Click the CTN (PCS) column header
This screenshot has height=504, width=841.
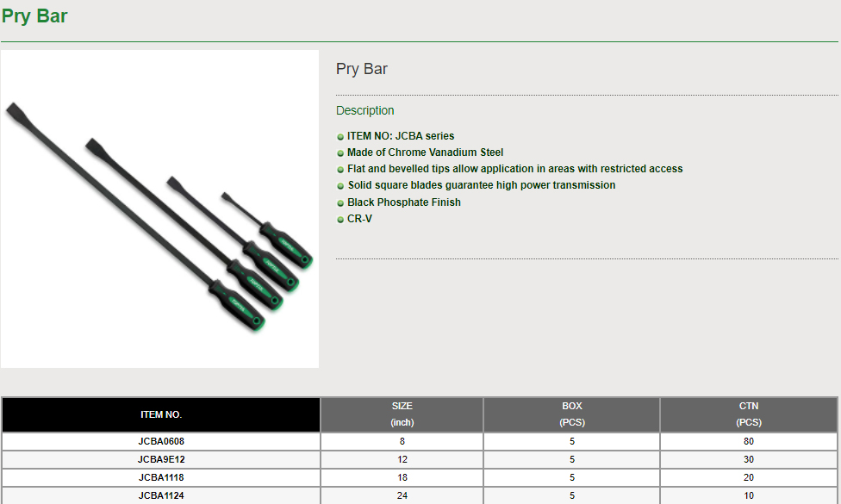pyautogui.click(x=749, y=414)
